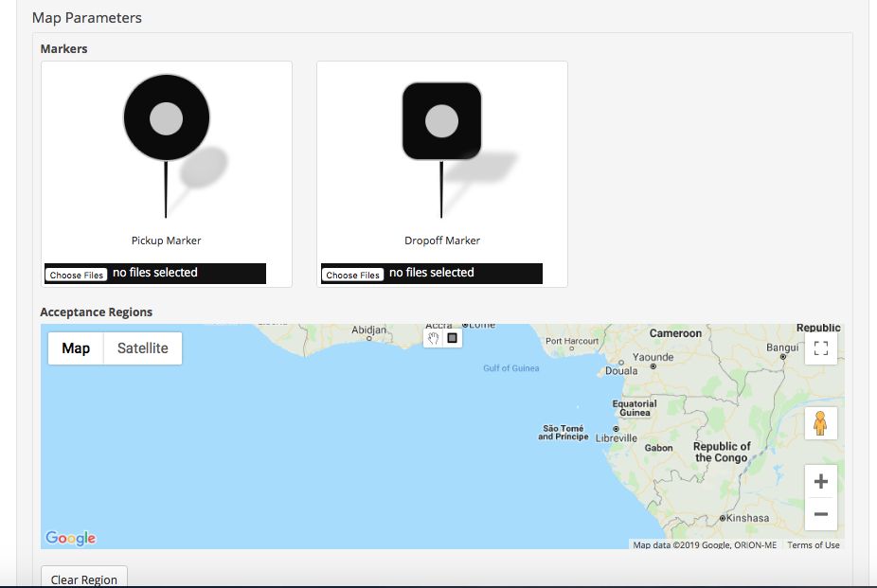
Task: Zoom out the map with minus
Action: point(820,514)
